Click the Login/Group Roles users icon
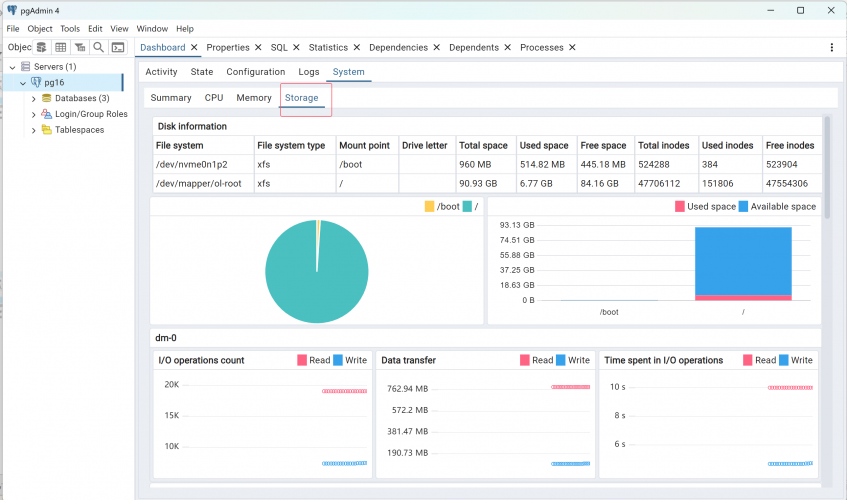Image resolution: width=847 pixels, height=500 pixels. click(46, 114)
